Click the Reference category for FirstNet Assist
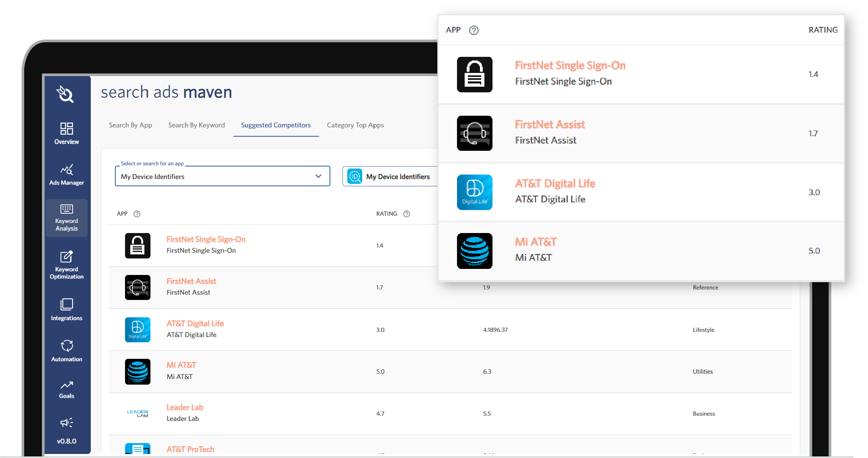This screenshot has height=458, width=868. coord(705,287)
